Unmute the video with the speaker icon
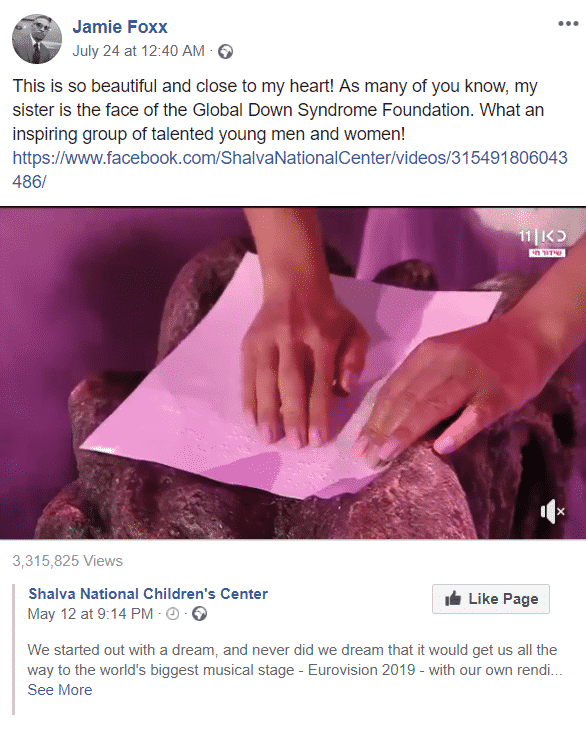The image size is (586, 730). tap(552, 511)
